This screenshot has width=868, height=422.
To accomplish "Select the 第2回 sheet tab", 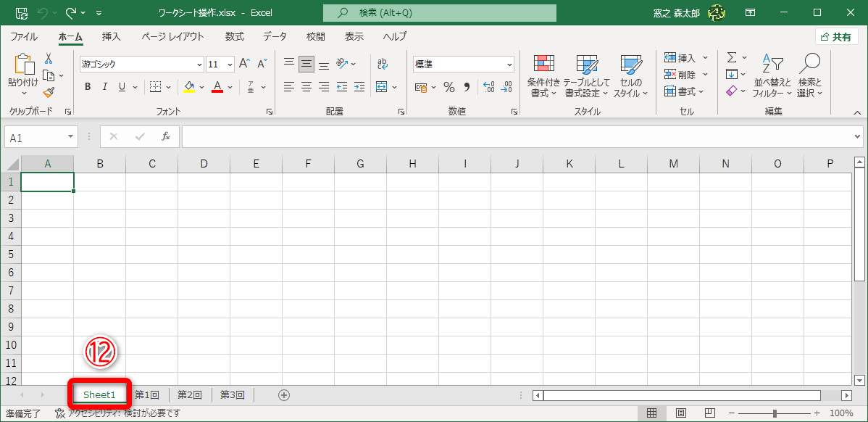I will coord(189,395).
